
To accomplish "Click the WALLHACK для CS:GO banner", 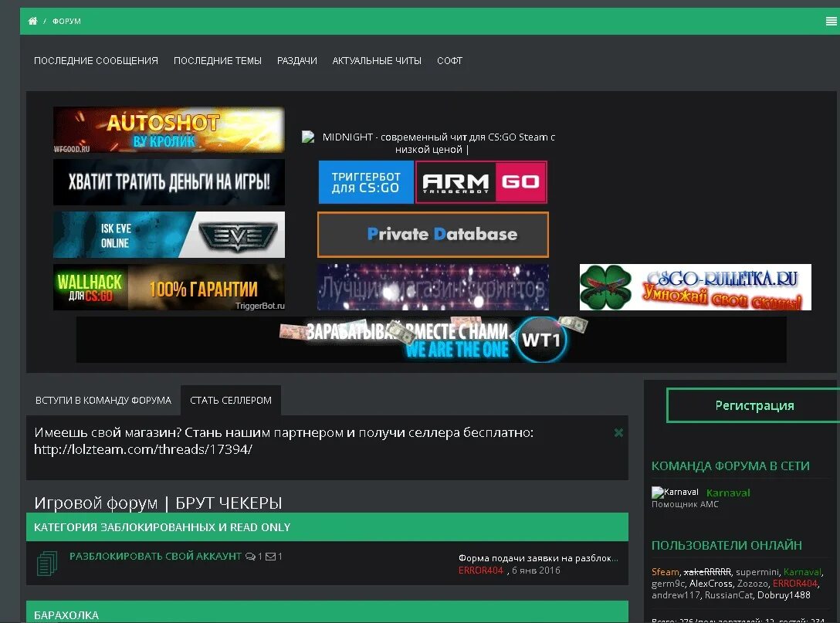I will tap(169, 287).
